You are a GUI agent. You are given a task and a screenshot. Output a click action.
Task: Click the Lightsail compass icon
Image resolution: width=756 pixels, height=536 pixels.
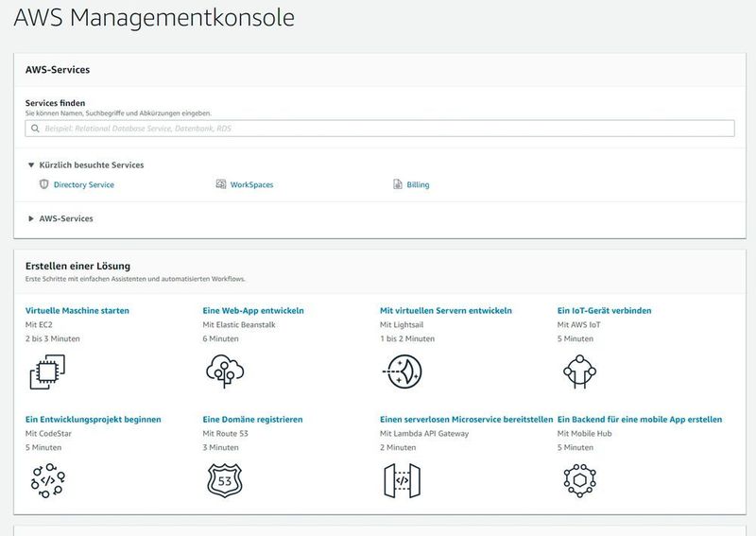point(403,372)
